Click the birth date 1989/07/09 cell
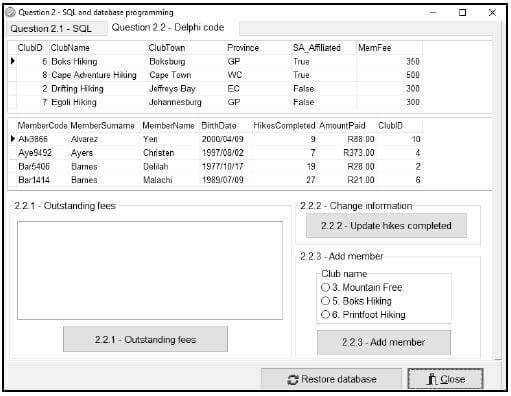The width and height of the screenshot is (511, 396). [x=226, y=180]
